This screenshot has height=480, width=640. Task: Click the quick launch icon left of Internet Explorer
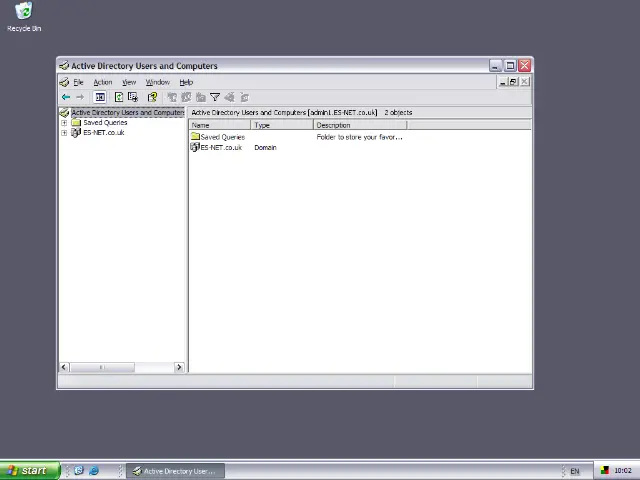pyautogui.click(x=79, y=471)
